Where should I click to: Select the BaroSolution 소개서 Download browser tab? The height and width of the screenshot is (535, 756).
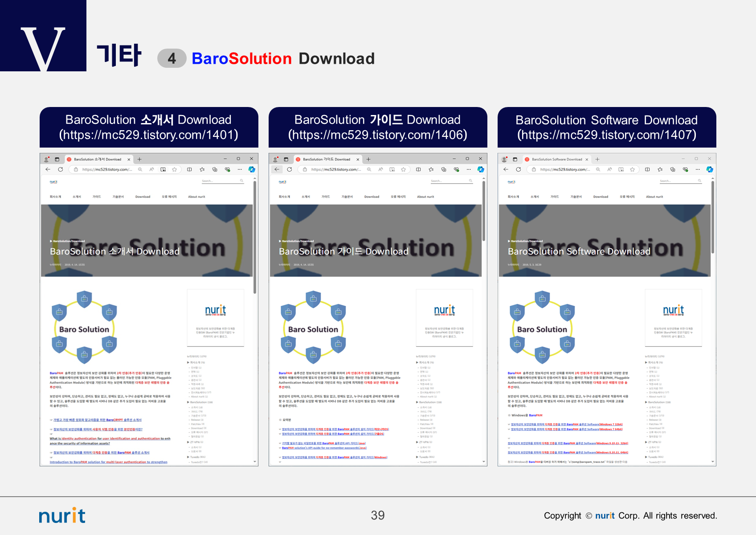[98, 159]
